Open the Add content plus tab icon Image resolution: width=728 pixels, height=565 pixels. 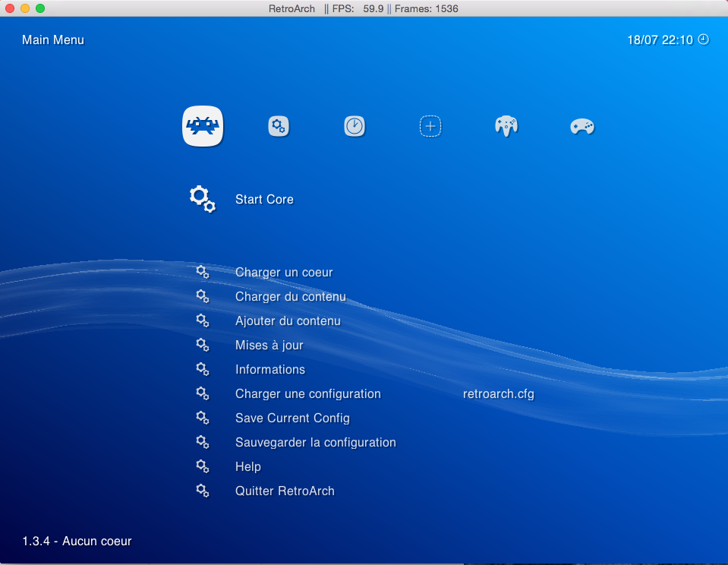(430, 126)
